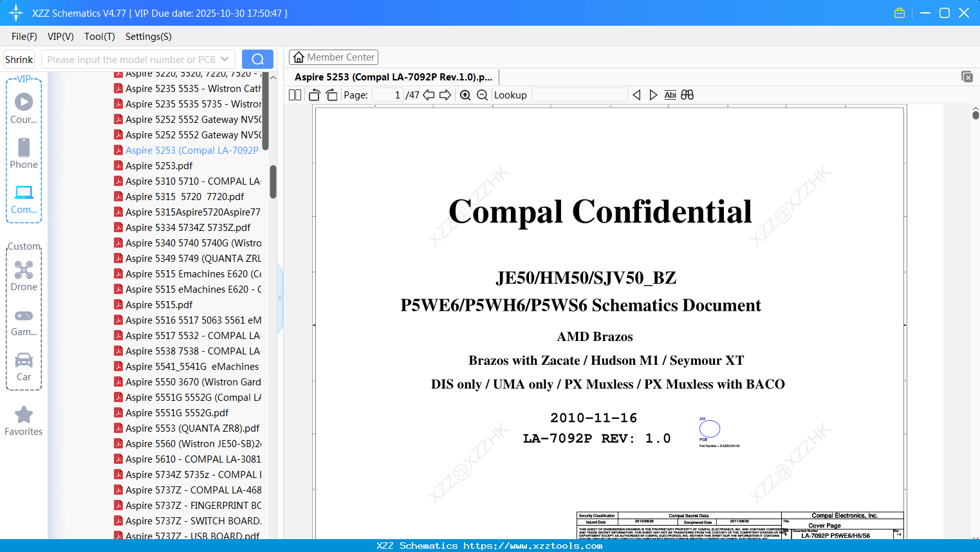Open Aspire 5315 5720 7720.pdf
The image size is (980, 552).
(185, 197)
